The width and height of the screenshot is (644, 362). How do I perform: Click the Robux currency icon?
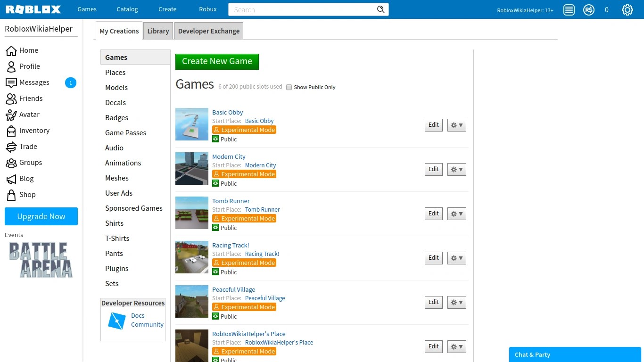(589, 10)
